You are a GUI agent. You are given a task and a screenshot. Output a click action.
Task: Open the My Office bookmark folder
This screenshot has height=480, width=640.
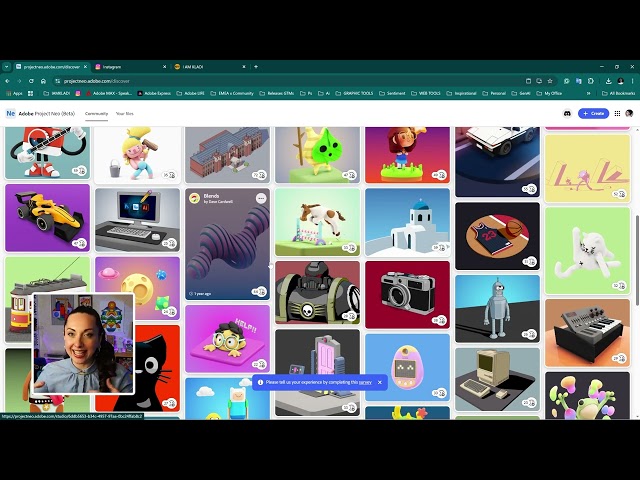tap(549, 93)
